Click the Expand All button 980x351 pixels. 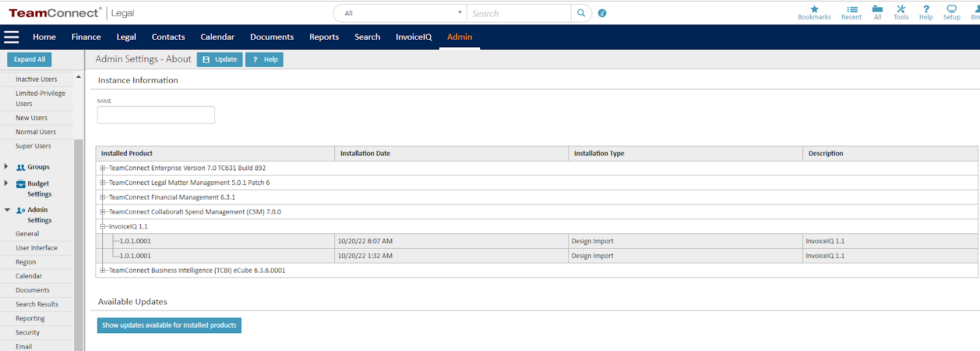pyautogui.click(x=29, y=59)
